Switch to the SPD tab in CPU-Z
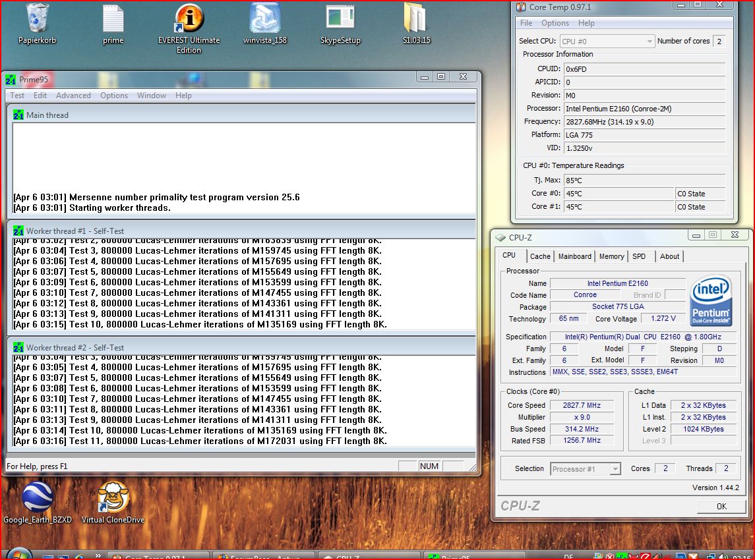755x560 pixels. point(639,256)
